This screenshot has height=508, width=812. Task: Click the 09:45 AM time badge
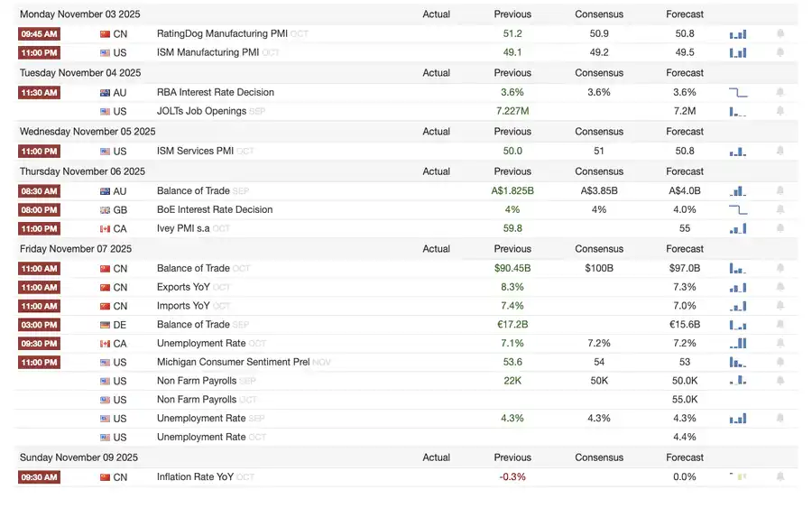pyautogui.click(x=39, y=34)
